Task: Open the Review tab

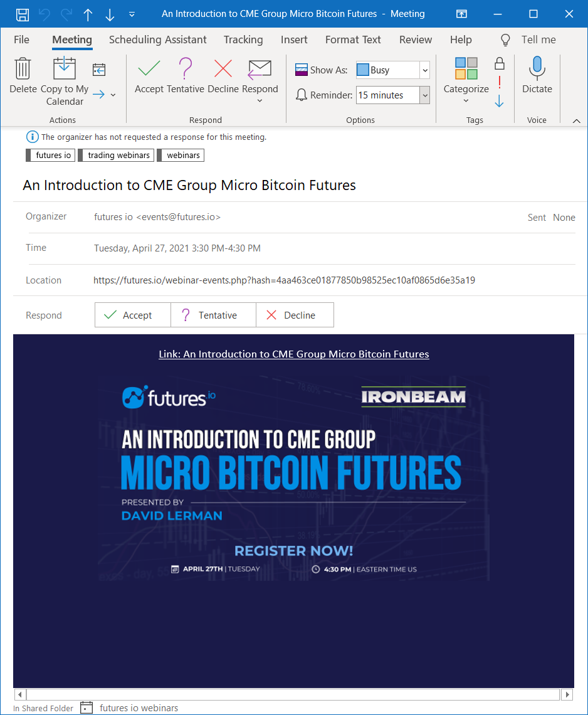Action: [x=416, y=40]
